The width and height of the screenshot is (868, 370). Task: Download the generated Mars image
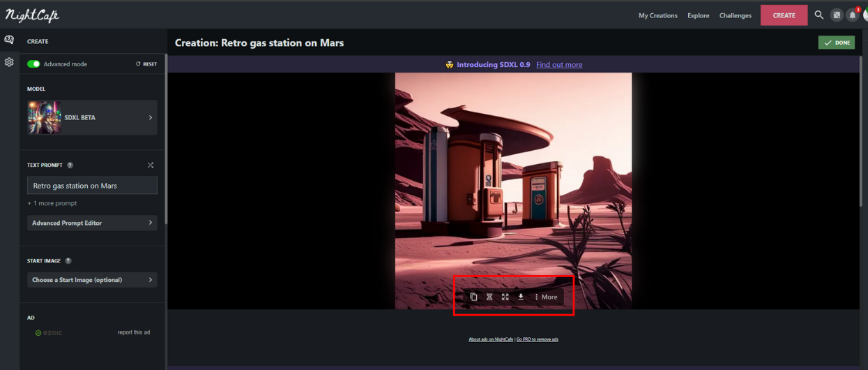coord(521,297)
